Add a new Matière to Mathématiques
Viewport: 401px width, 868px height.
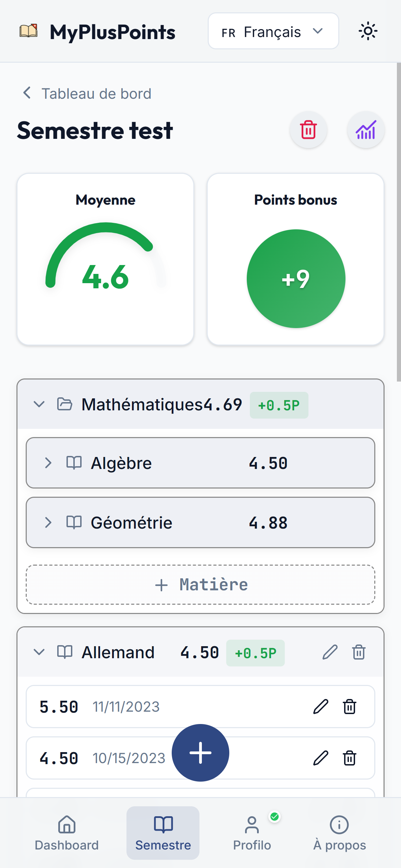point(200,584)
